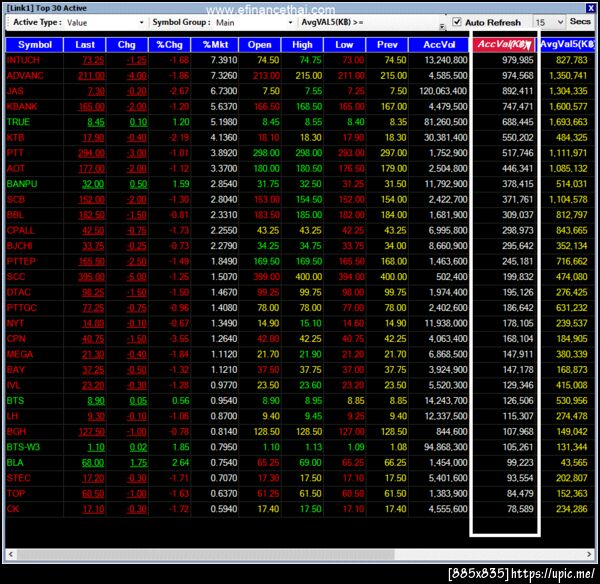The height and width of the screenshot is (584, 600).
Task: Select the INTUCH symbol row
Action: tap(300, 60)
